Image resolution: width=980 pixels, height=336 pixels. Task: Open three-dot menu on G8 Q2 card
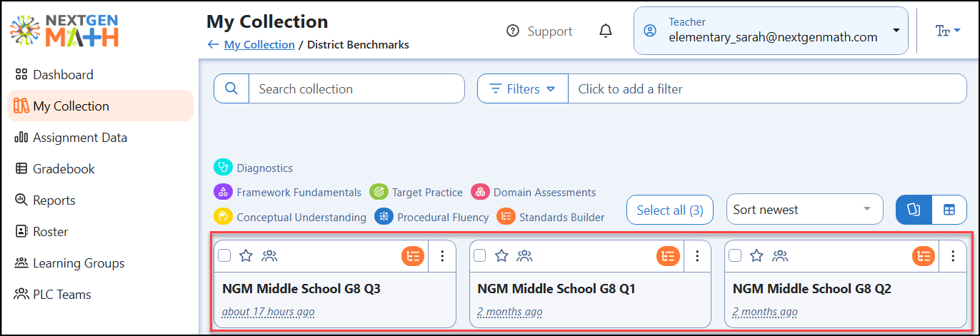pyautogui.click(x=953, y=256)
